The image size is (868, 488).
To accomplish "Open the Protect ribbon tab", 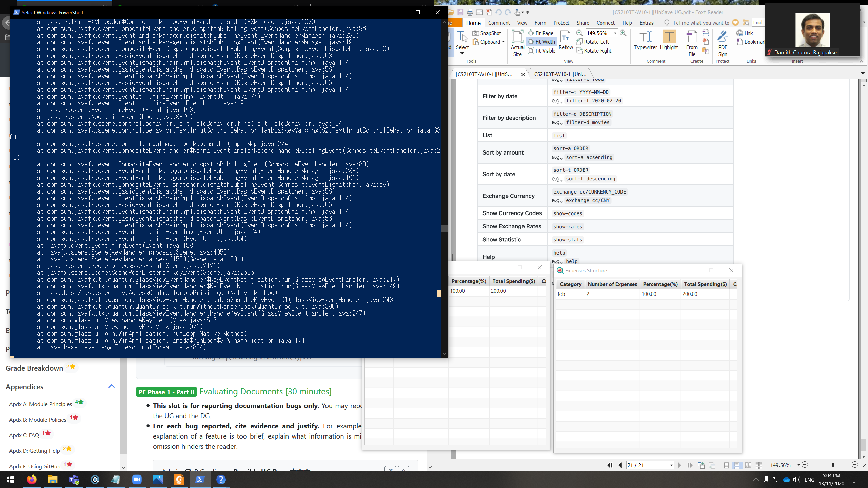I will 561,23.
